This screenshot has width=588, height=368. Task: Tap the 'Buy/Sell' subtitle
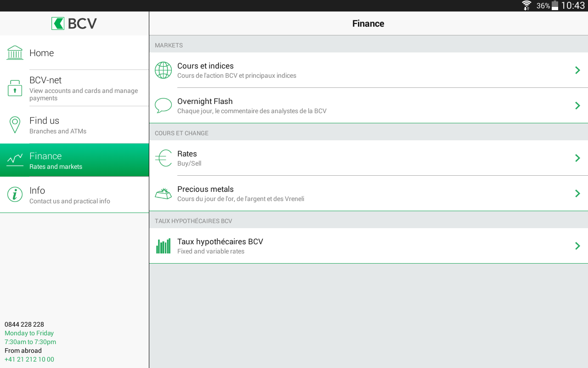[189, 163]
